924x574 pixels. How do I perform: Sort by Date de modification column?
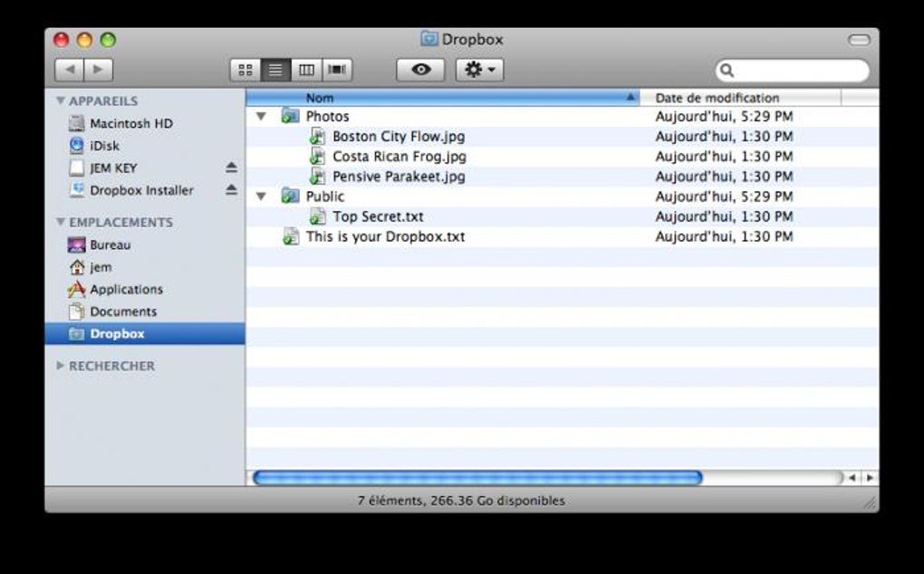tap(741, 98)
